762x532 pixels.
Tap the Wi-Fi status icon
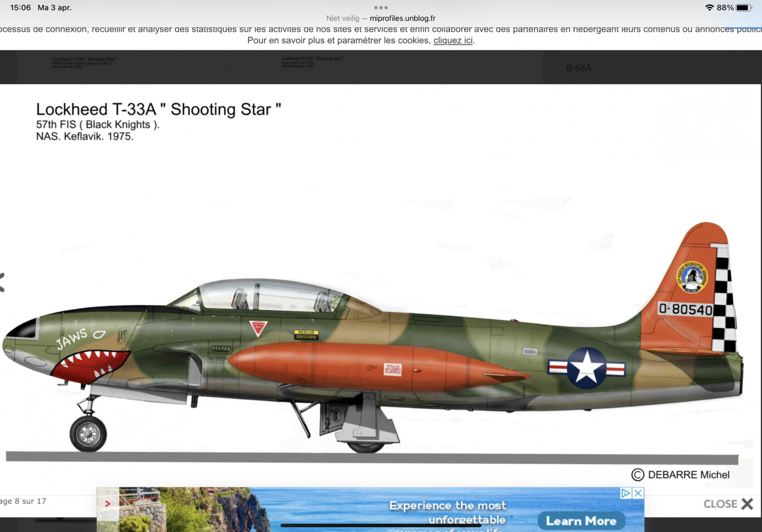click(x=709, y=8)
